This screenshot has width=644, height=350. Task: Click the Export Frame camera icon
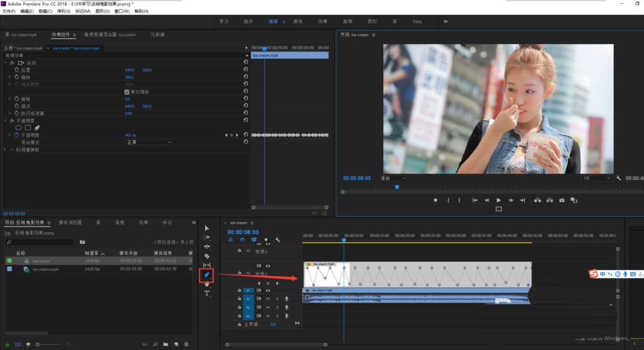pos(562,200)
